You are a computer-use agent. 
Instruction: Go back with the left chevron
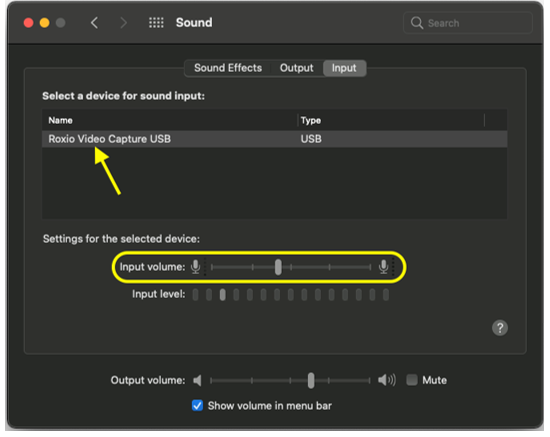point(94,23)
